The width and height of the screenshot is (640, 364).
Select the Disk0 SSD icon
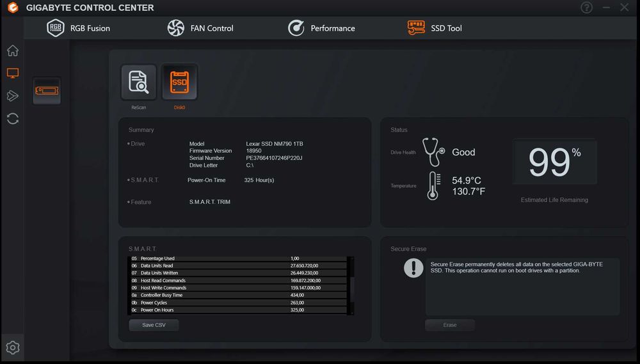coord(180,82)
